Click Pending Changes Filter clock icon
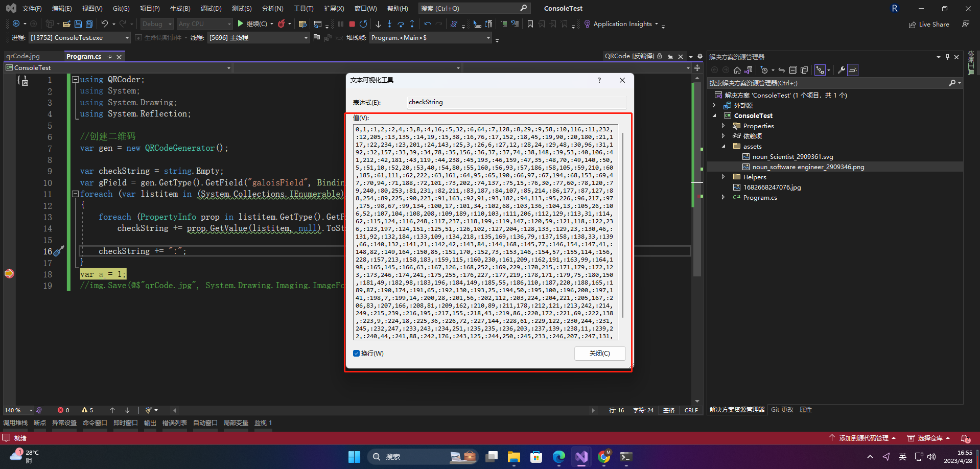 click(x=764, y=70)
